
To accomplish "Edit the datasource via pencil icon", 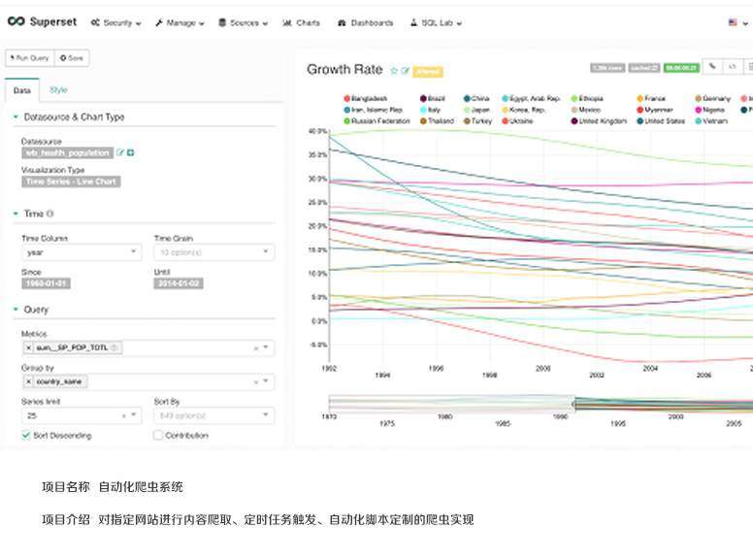I will click(120, 152).
